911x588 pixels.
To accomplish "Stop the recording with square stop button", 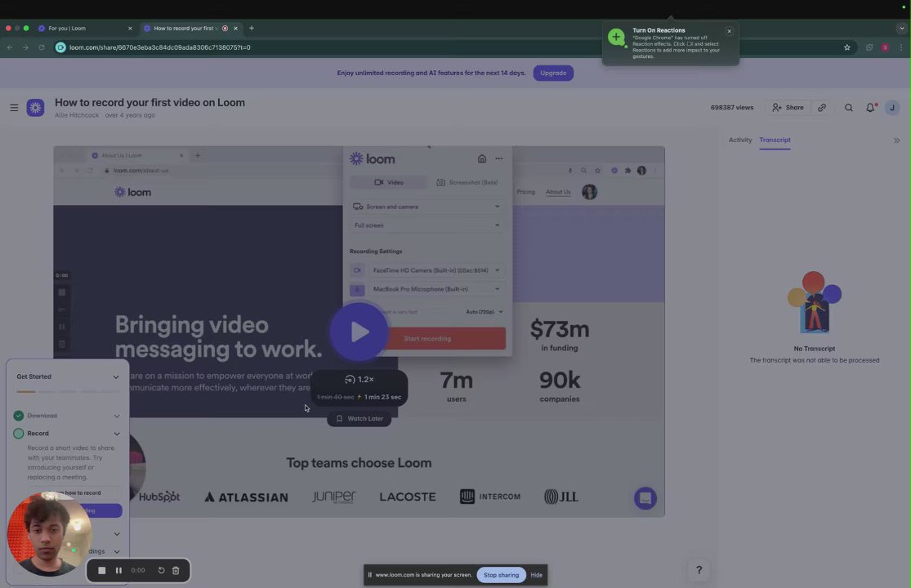I will click(x=101, y=571).
